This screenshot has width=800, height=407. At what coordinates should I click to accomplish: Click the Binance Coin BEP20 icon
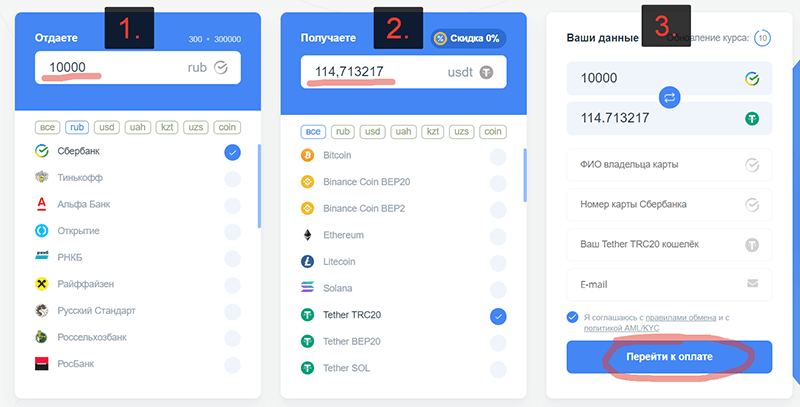(x=307, y=182)
